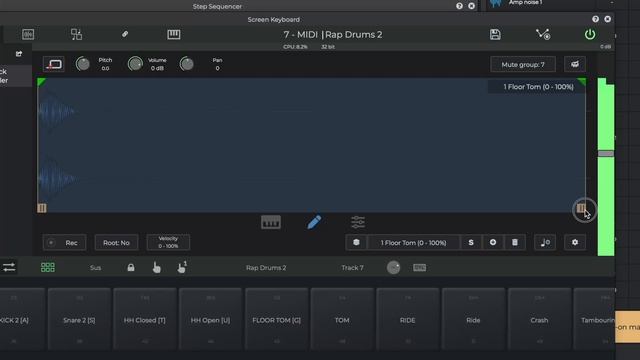Open the Velocity 0 - 100% range selector
640x360 pixels.
[168, 242]
